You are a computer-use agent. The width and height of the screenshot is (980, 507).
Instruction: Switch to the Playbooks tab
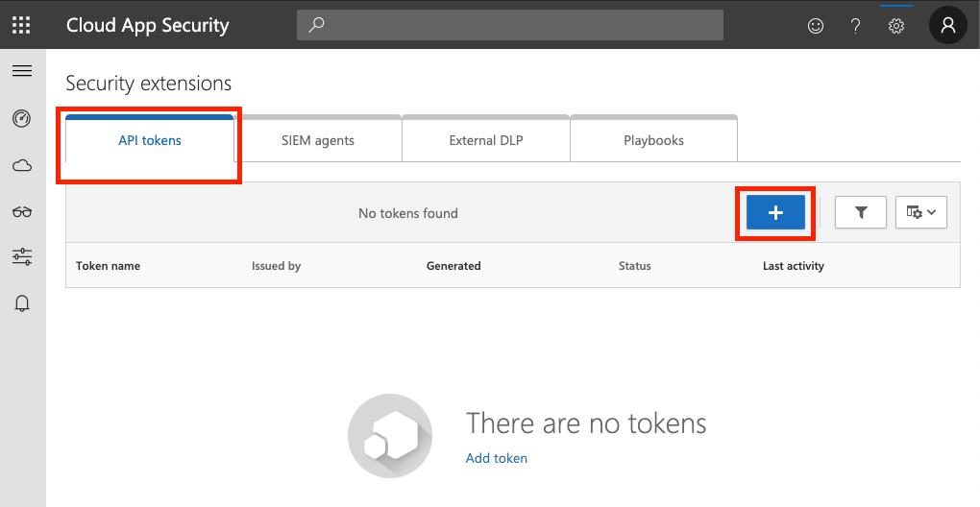tap(653, 140)
